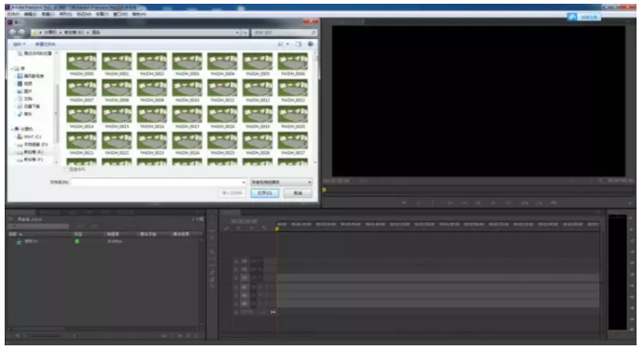Select drive (F:) in dialog sidebar
The width and height of the screenshot is (644, 350).
30,160
